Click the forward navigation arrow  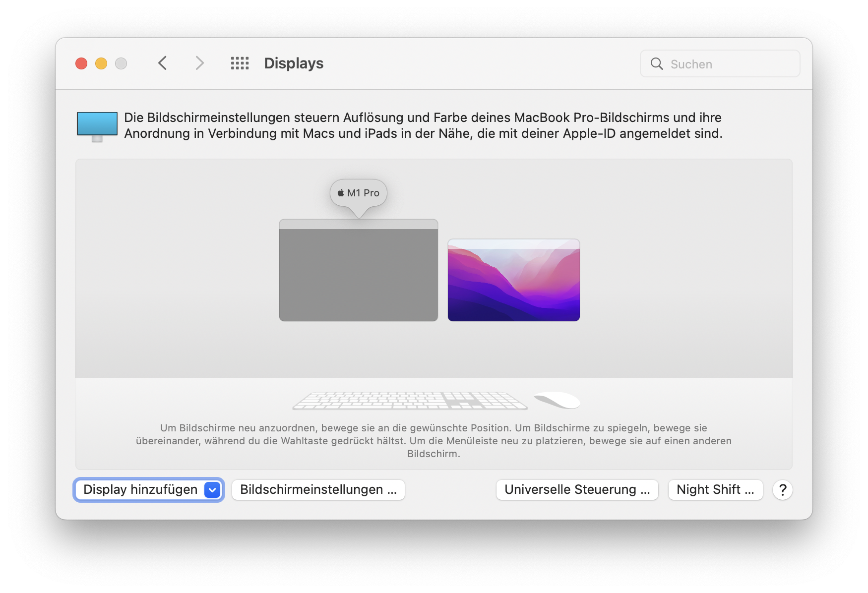coord(199,63)
